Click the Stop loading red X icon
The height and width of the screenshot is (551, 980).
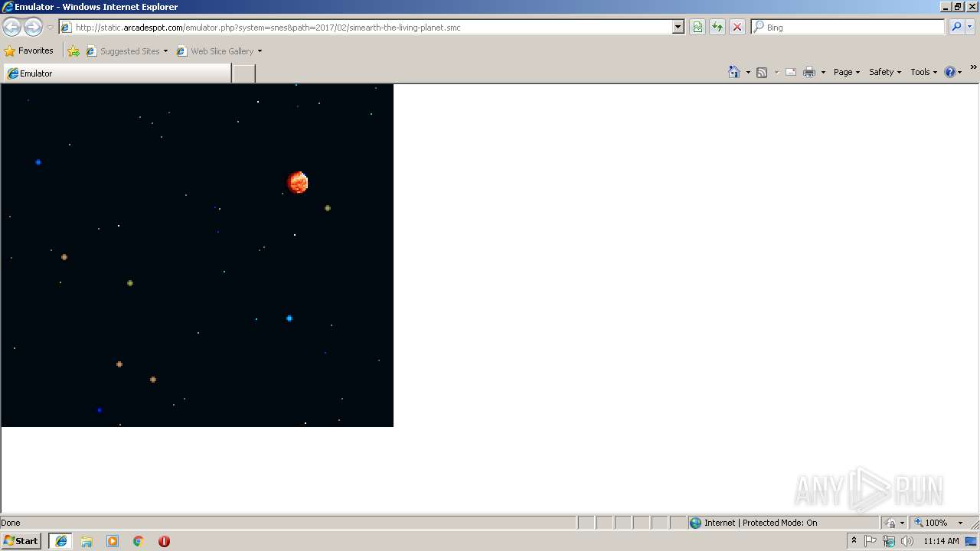coord(737,27)
